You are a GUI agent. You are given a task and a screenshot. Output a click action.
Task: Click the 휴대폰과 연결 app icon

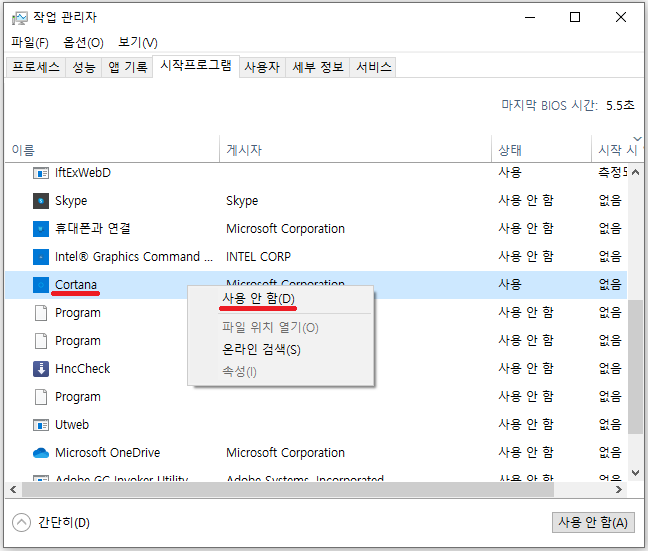[x=40, y=229]
